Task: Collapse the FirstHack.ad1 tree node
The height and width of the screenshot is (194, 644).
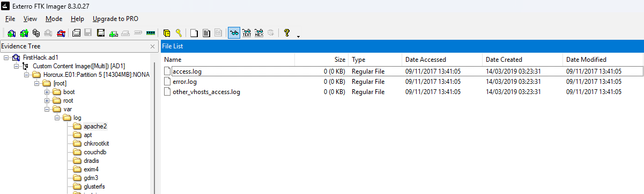Action: point(6,58)
